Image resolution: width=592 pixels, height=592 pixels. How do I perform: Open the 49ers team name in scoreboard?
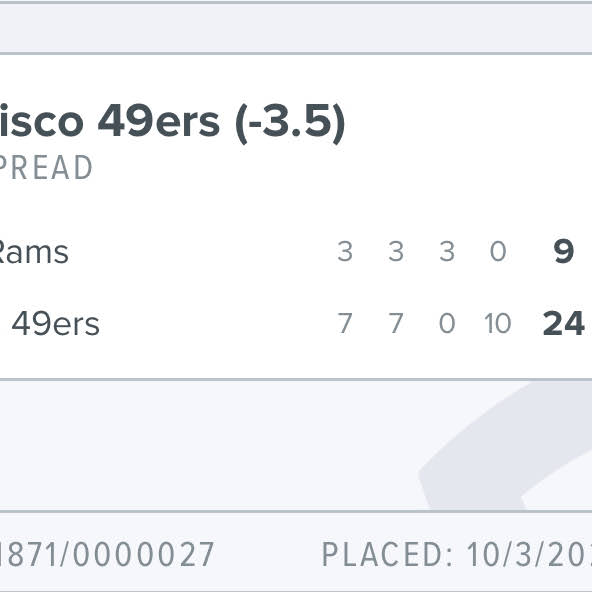tap(56, 324)
